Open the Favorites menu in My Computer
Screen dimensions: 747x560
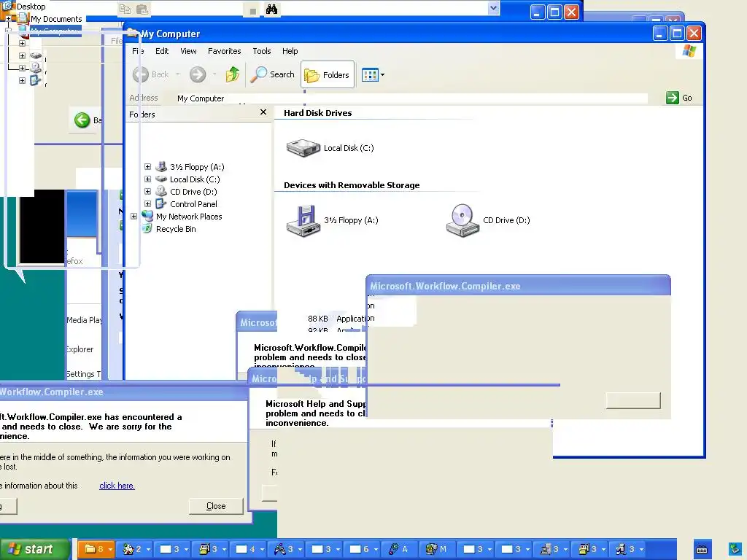(x=225, y=51)
